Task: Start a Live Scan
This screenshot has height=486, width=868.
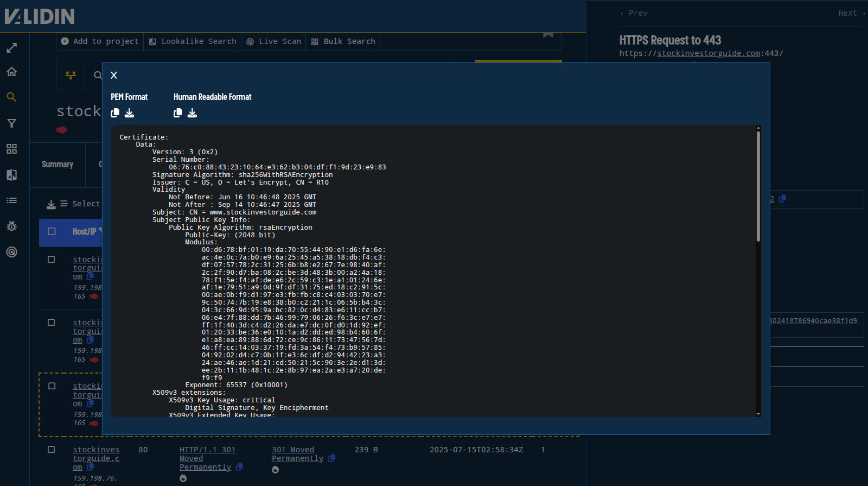Action: click(274, 41)
